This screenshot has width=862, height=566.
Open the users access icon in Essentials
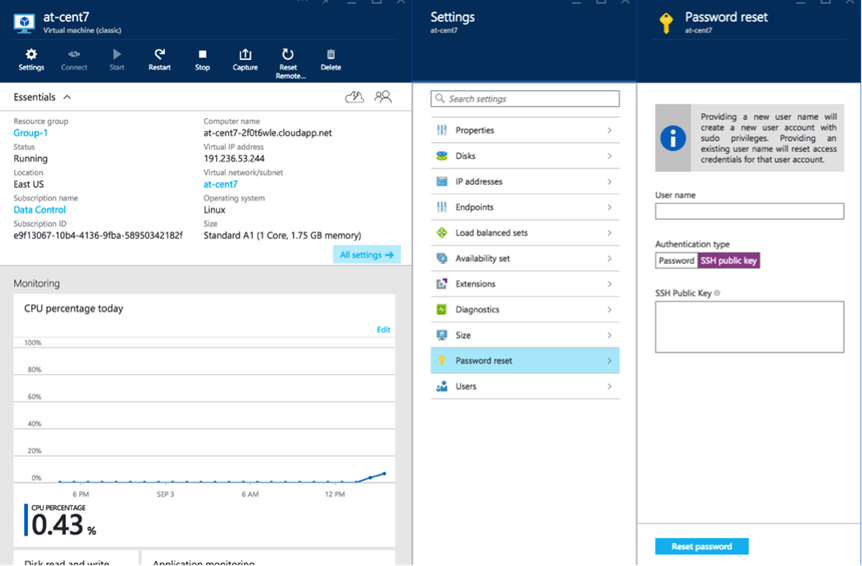383,97
